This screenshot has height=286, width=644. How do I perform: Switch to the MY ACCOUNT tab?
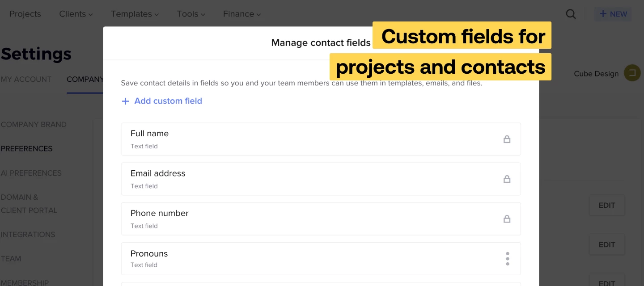point(26,79)
